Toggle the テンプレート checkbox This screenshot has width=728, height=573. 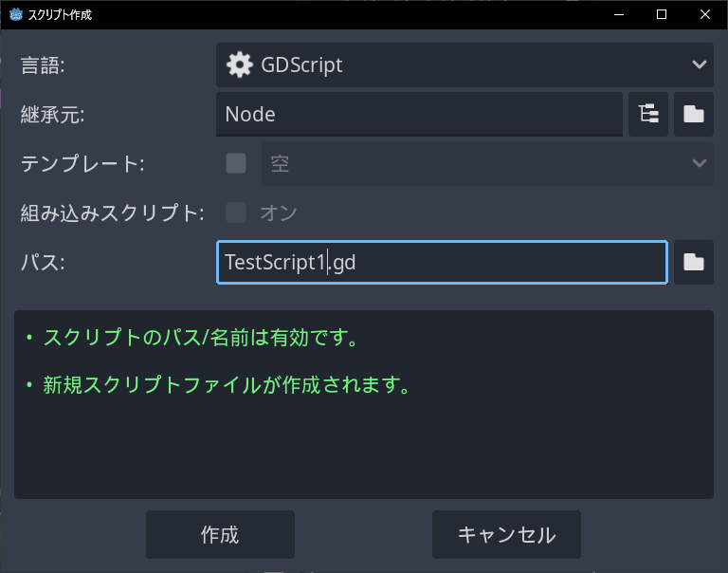pos(236,164)
